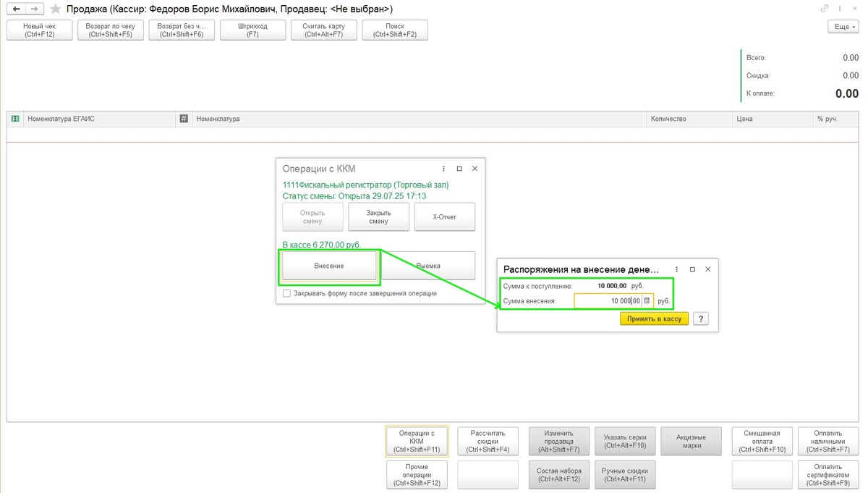Open calculator icon in Сумма внесения field

[x=647, y=300]
